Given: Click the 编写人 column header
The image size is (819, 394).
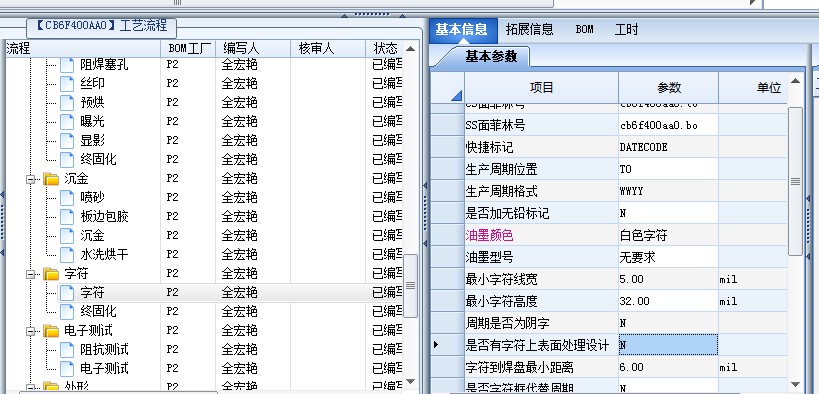Looking at the screenshot, I should 253,49.
